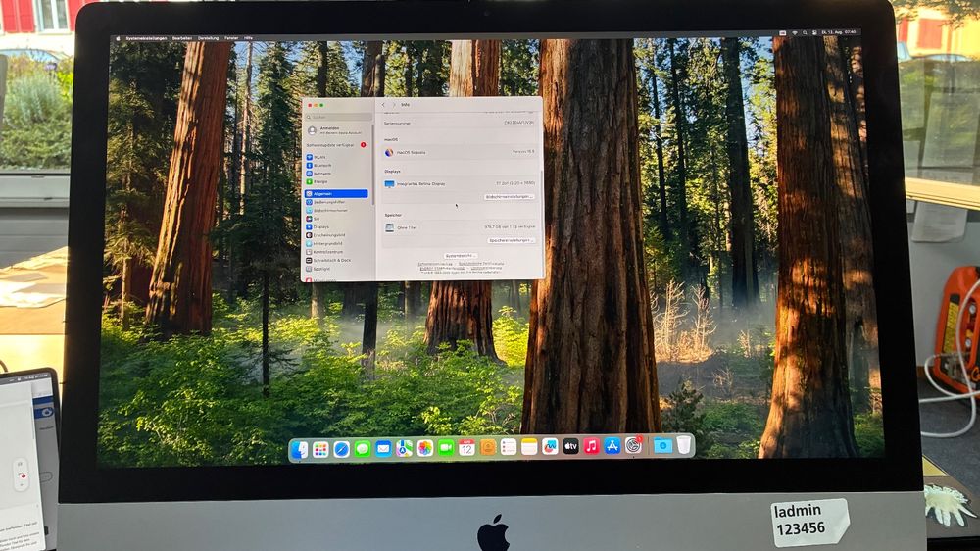This screenshot has height=551, width=980.
Task: Open the Fenster menu
Action: [231, 38]
